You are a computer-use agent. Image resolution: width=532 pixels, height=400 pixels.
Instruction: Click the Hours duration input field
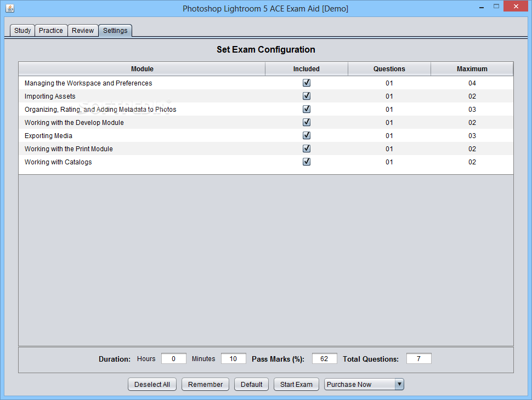(x=174, y=359)
